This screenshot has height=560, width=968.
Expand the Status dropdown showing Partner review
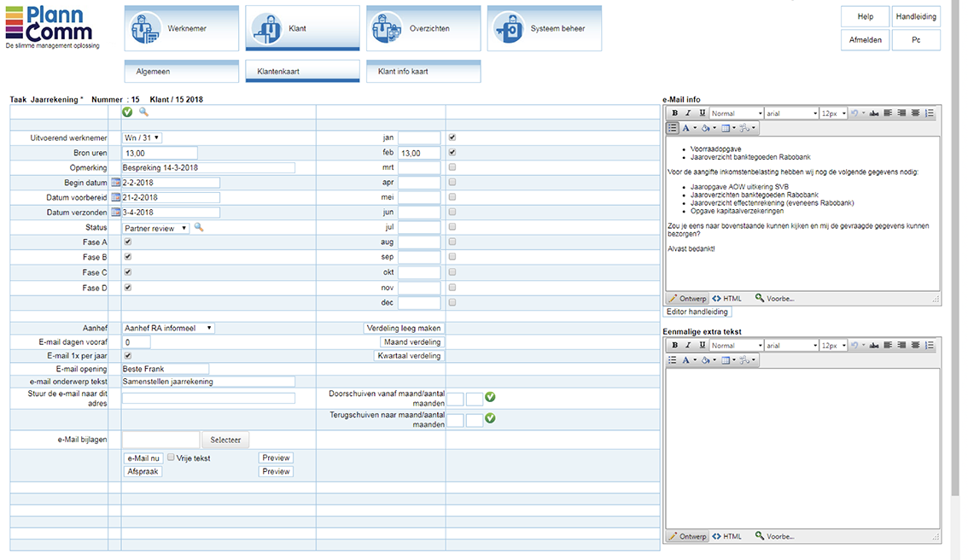[156, 228]
